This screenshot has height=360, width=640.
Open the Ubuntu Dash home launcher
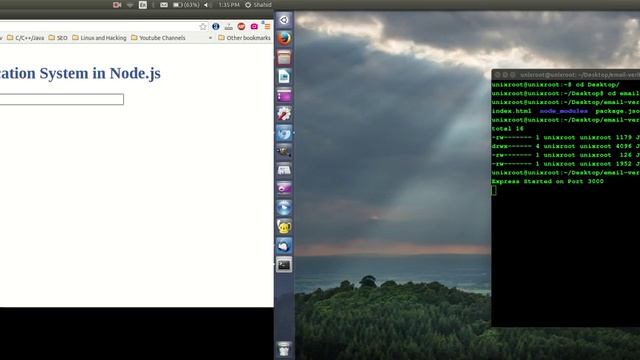coord(284,20)
